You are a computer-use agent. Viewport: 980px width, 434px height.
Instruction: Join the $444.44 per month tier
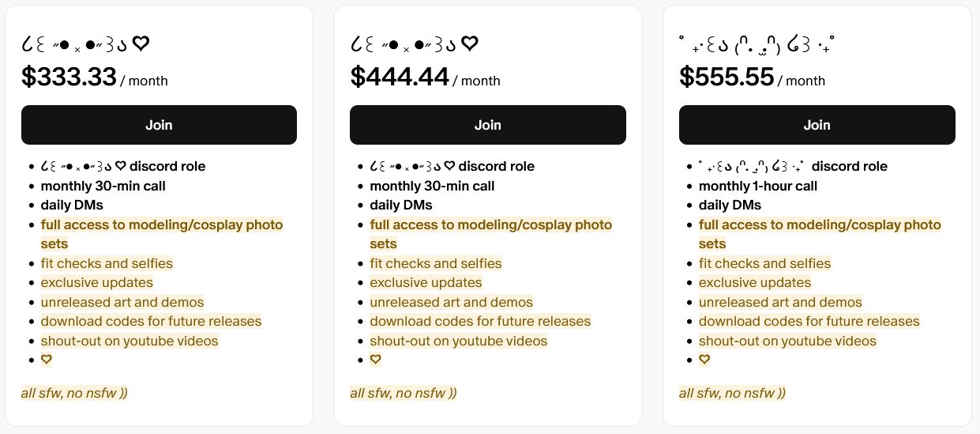coord(487,125)
